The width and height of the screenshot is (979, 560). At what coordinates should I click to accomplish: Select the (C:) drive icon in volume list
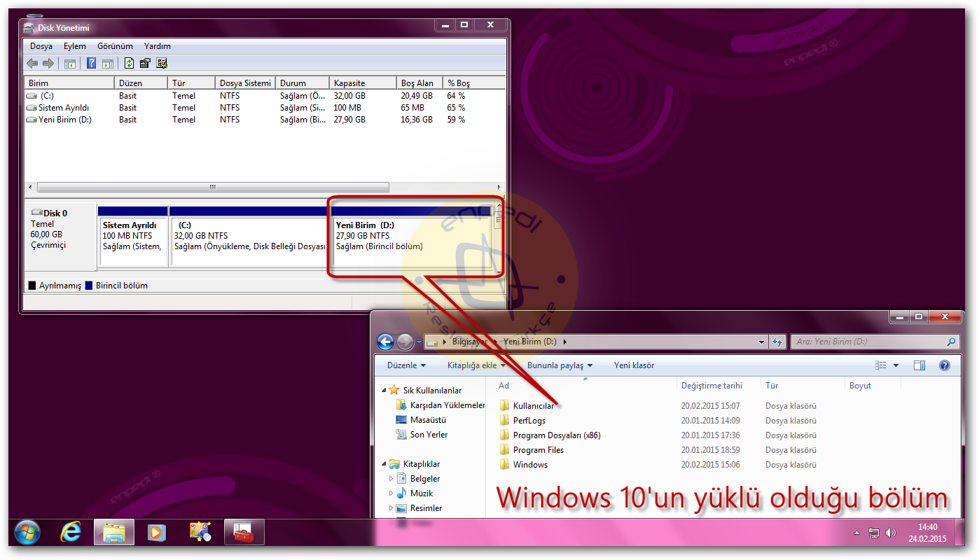tap(32, 96)
